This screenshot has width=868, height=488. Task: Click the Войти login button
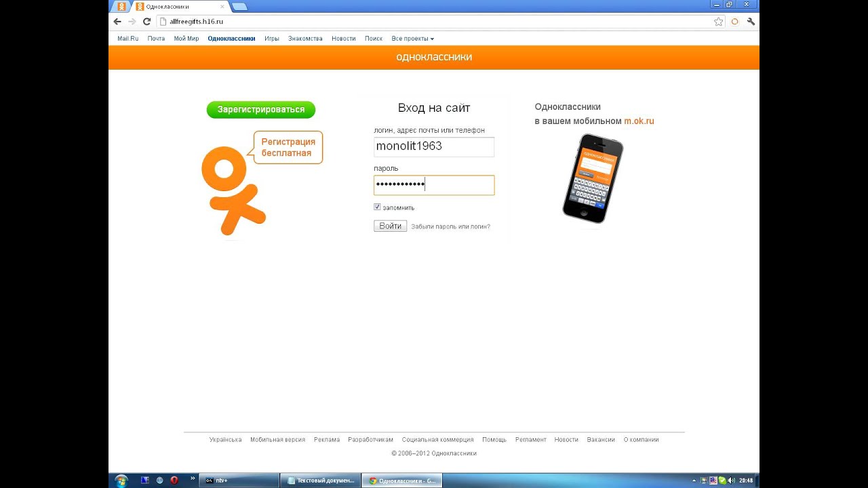pyautogui.click(x=390, y=226)
